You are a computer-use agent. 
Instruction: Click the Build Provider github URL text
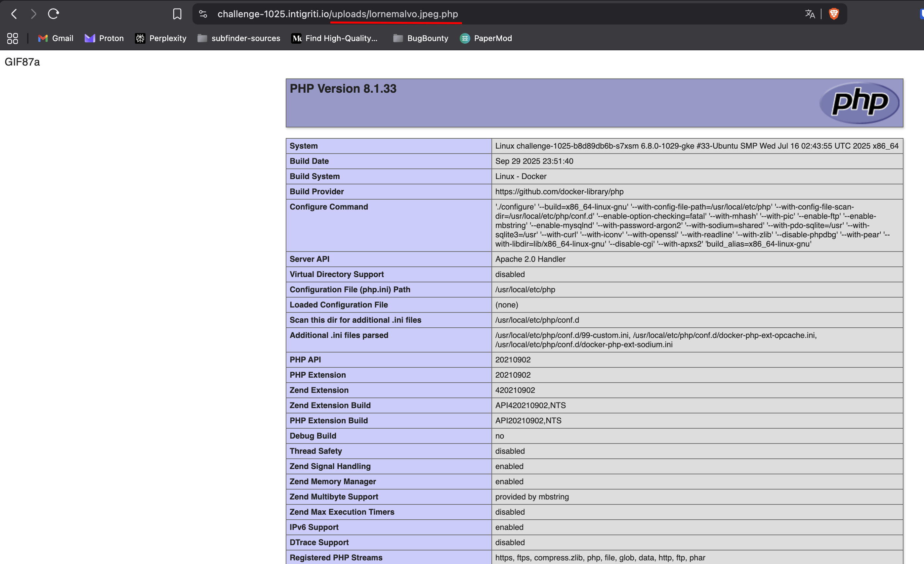click(559, 191)
